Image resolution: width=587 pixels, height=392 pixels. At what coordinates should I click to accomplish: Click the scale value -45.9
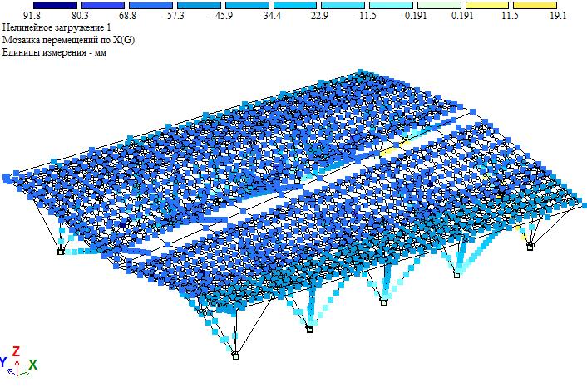pyautogui.click(x=222, y=16)
